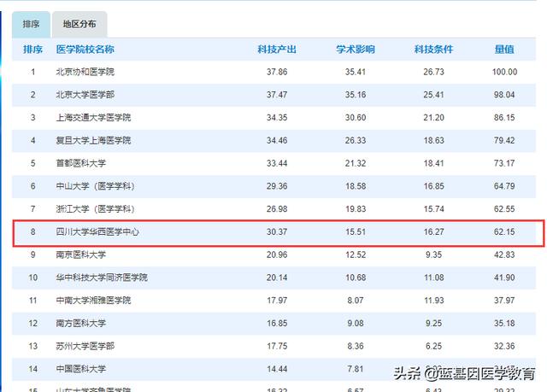Switch to the 排序 tab
The image size is (547, 392).
click(31, 24)
